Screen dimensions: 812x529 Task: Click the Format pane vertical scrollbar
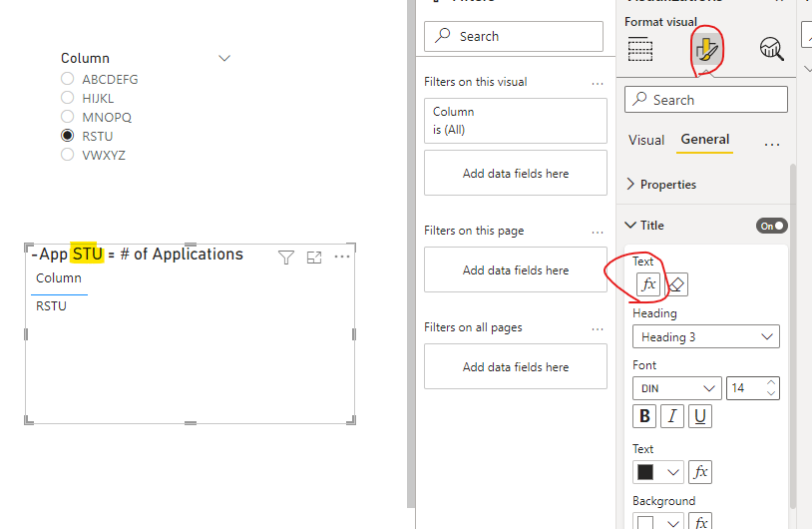point(792,336)
